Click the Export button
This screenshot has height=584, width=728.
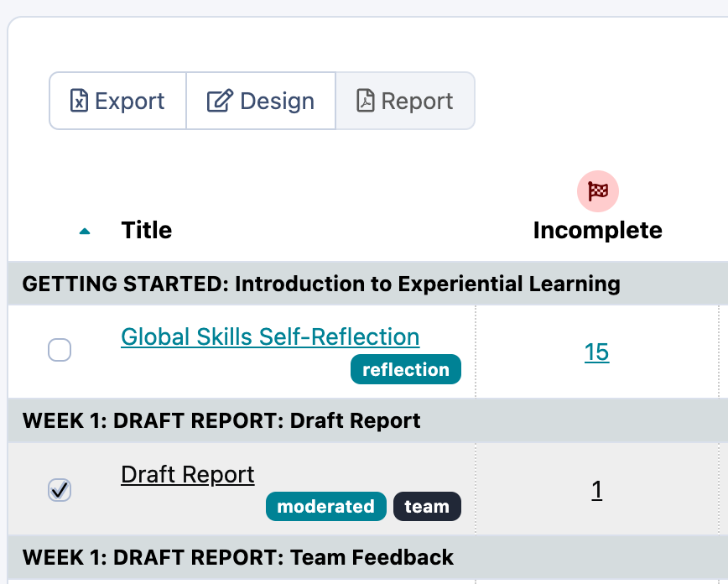[x=117, y=101]
